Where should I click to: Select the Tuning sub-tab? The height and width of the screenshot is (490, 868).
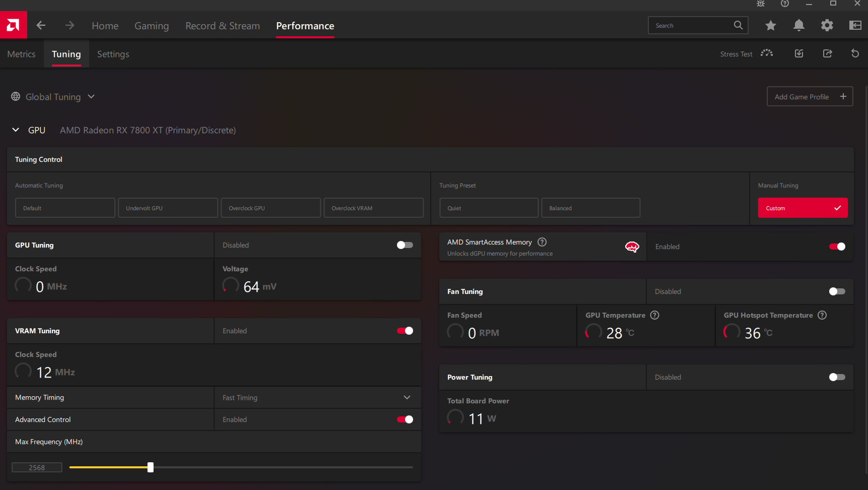click(66, 54)
